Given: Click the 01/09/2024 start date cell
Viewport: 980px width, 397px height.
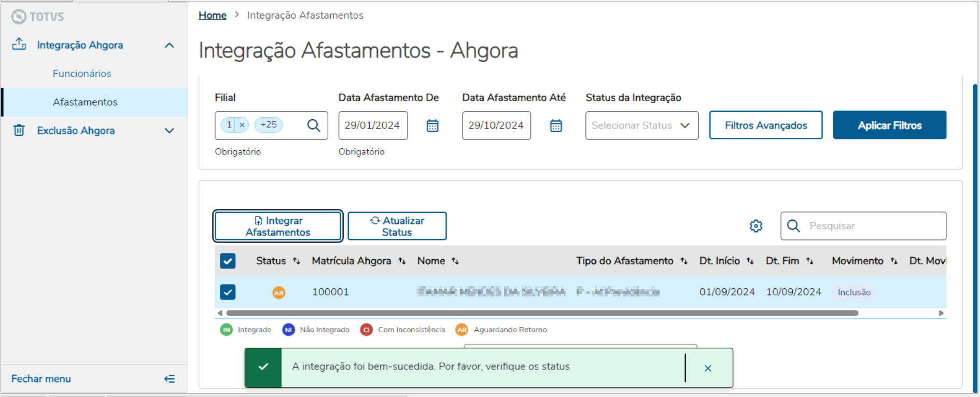Looking at the screenshot, I should point(727,292).
